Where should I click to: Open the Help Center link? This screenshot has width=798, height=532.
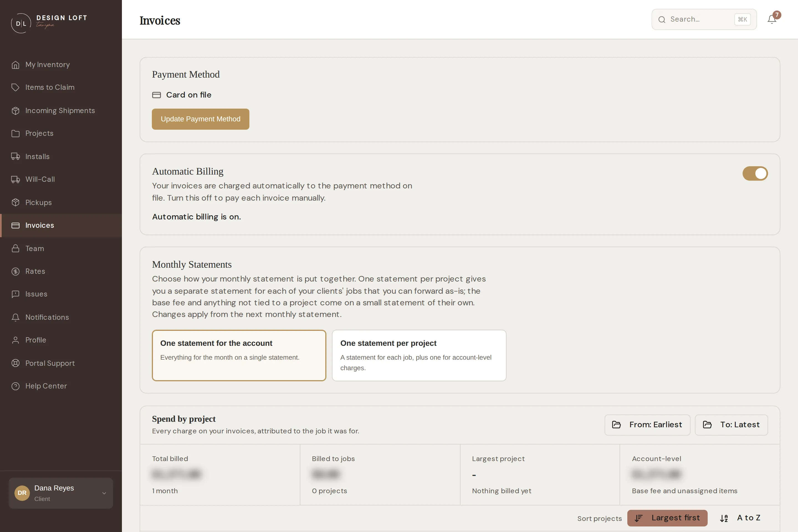[61, 386]
